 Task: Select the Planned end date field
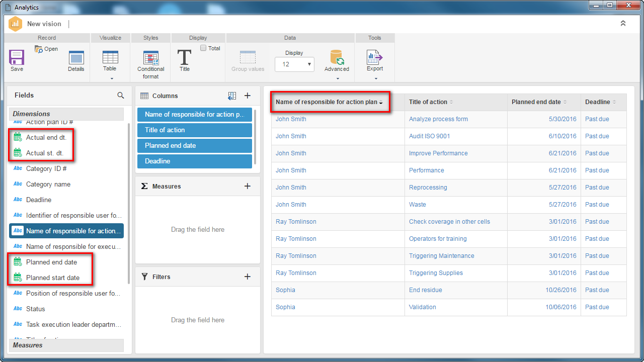pyautogui.click(x=66, y=262)
